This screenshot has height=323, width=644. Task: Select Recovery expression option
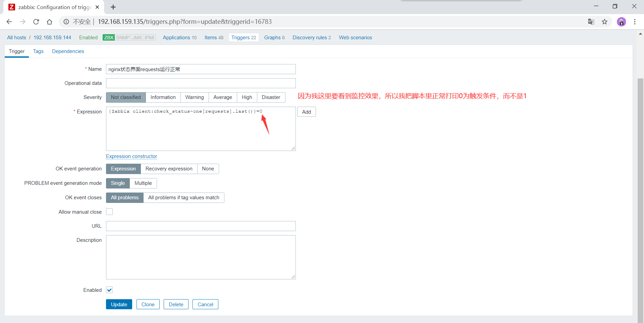point(169,169)
